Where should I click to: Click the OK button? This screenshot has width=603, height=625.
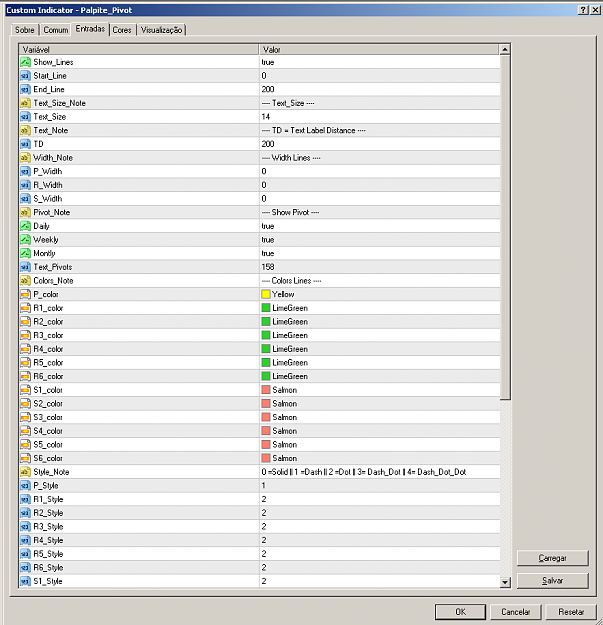point(460,611)
